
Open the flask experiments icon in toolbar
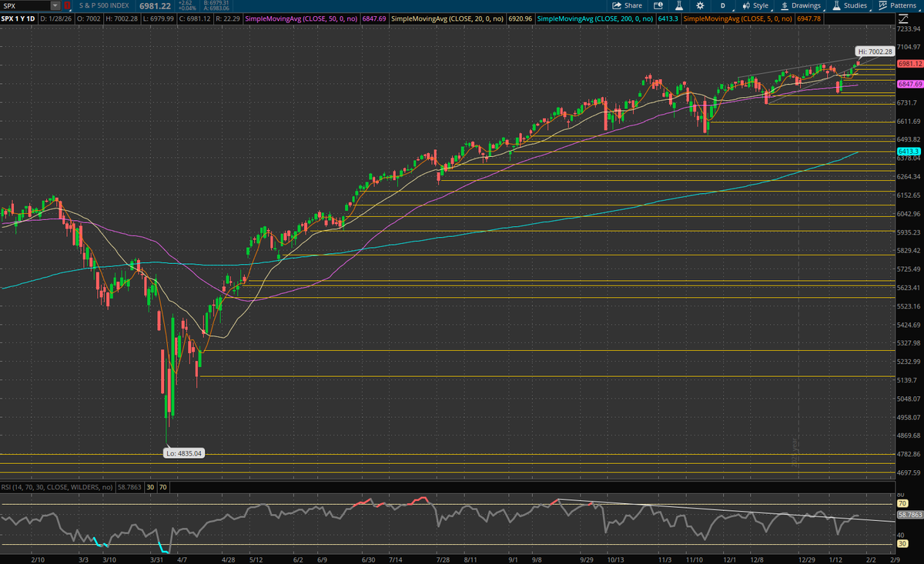[x=679, y=5]
